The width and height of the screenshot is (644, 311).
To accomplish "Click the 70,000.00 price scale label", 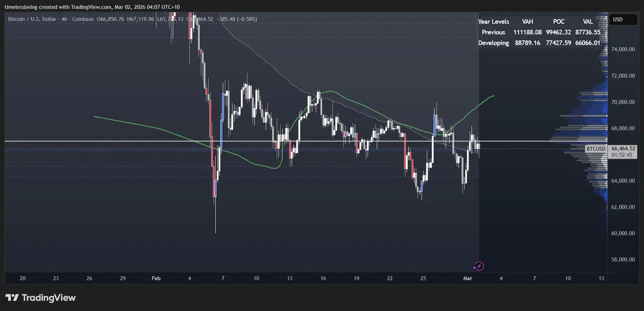I will (x=623, y=102).
